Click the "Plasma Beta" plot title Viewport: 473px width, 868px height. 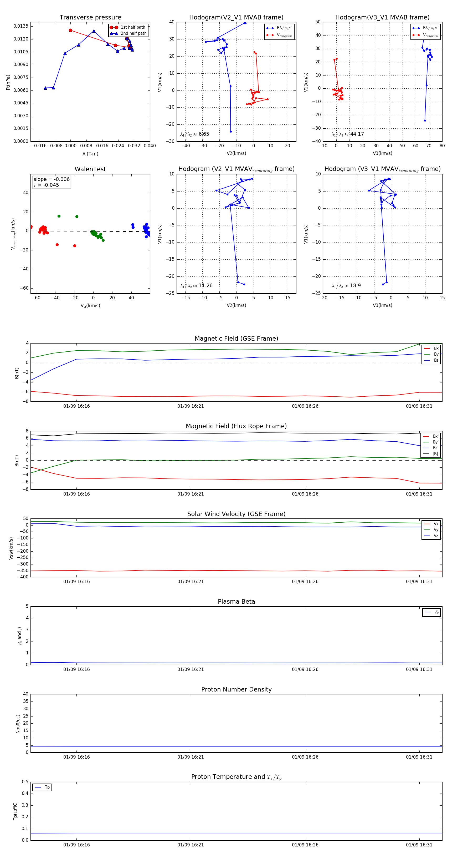(x=236, y=602)
